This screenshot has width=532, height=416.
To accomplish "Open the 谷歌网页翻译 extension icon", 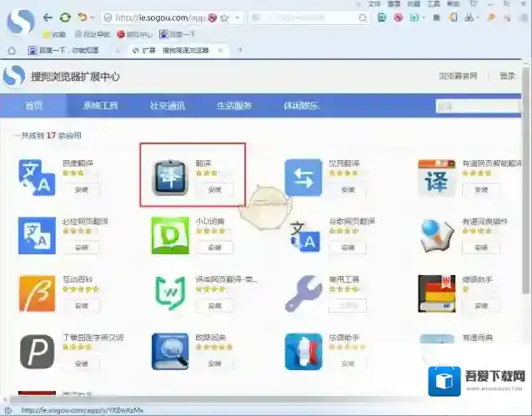I will tap(304, 237).
